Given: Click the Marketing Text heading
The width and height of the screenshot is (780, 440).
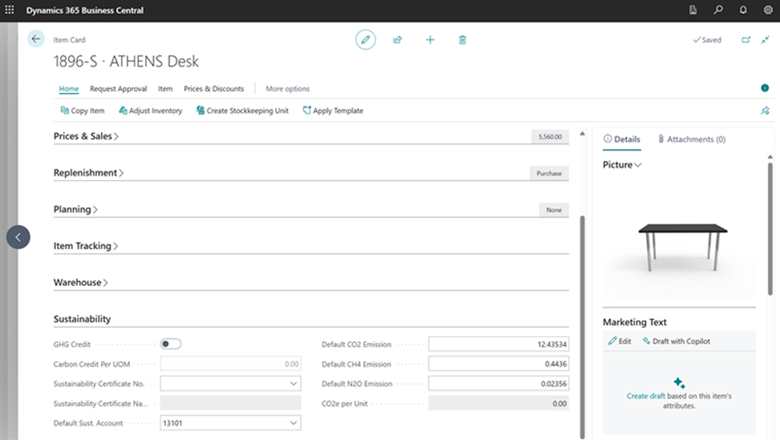Looking at the screenshot, I should click(x=635, y=322).
